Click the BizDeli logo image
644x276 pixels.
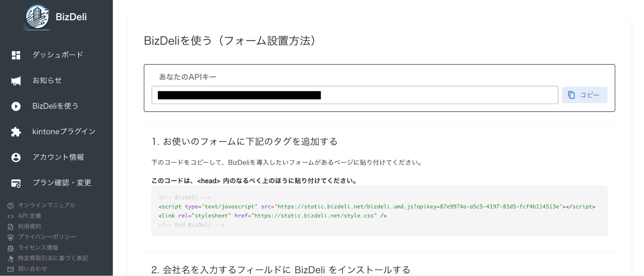(x=37, y=17)
